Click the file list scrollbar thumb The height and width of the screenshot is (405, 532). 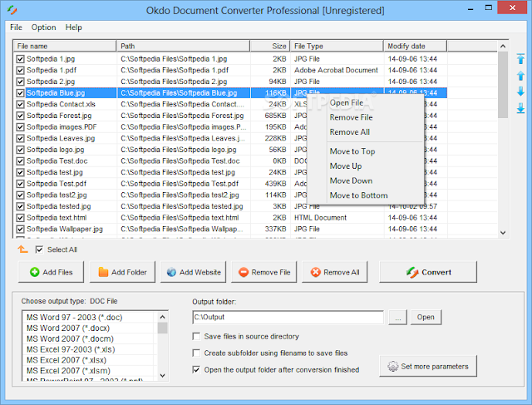[503, 85]
